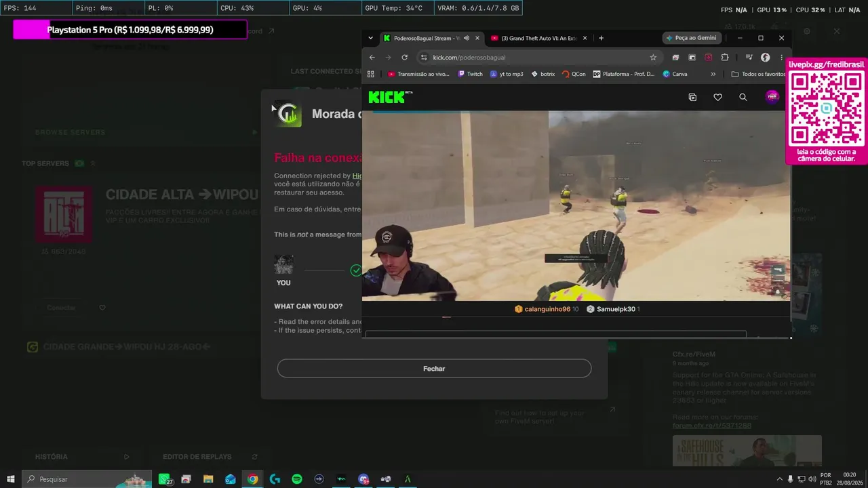
Task: Click the Peça ao Gemini button
Action: tap(691, 38)
